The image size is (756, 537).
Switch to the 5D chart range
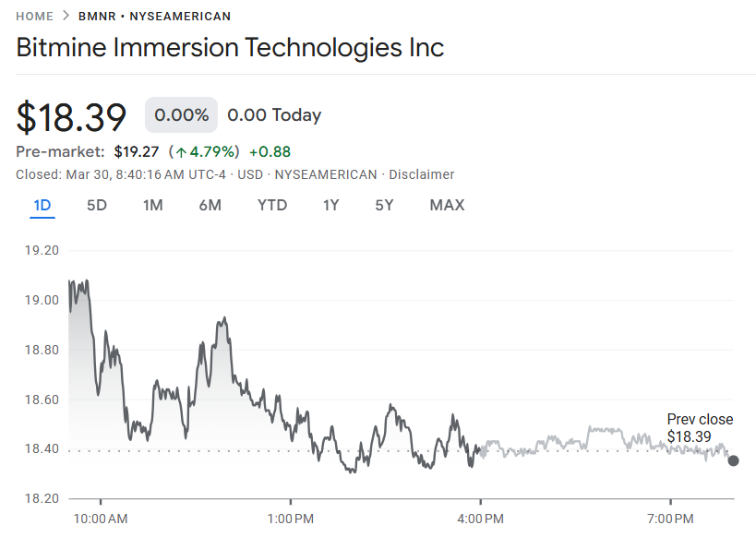pyautogui.click(x=97, y=205)
